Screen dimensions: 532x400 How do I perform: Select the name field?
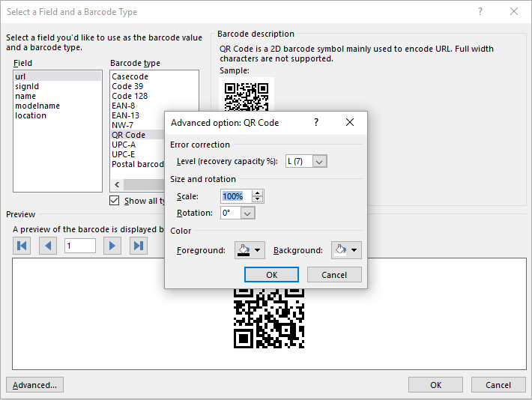click(x=58, y=96)
